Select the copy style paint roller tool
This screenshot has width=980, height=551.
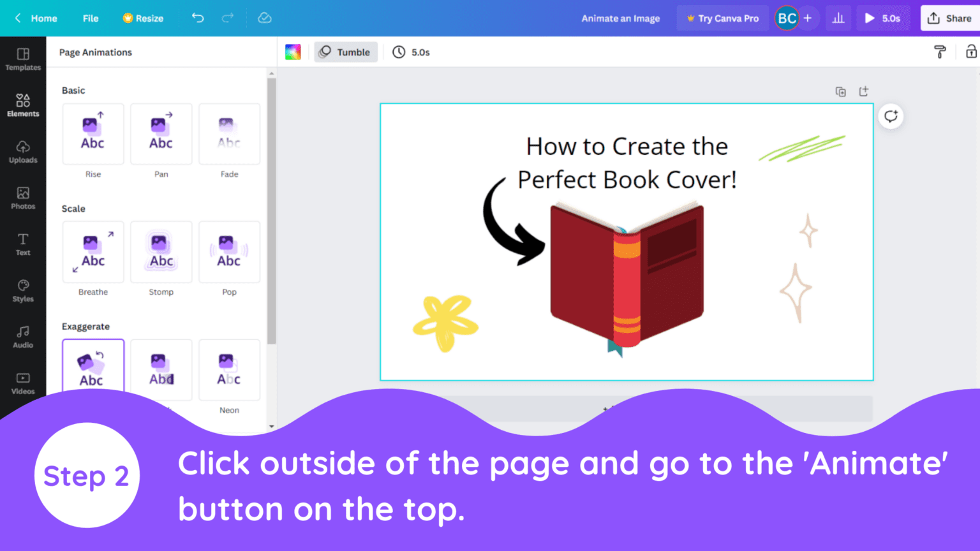tap(940, 52)
